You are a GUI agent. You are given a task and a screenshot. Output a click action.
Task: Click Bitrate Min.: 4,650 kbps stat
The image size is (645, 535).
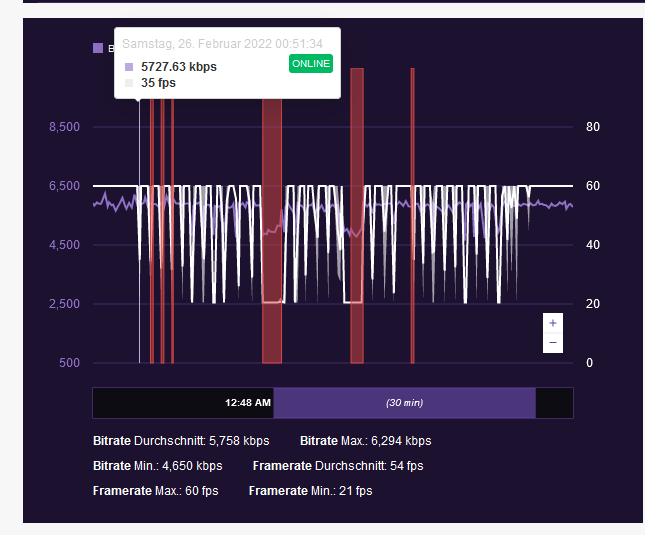(x=158, y=466)
